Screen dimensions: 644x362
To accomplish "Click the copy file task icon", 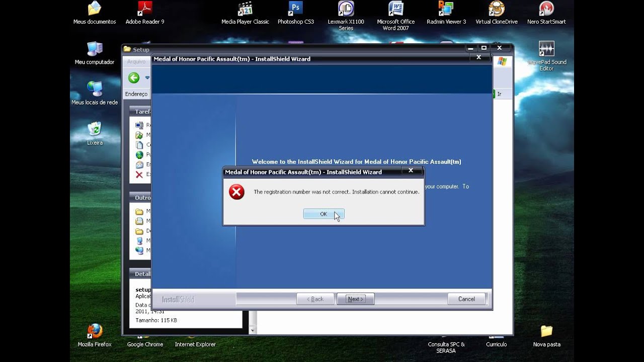I will tap(139, 145).
